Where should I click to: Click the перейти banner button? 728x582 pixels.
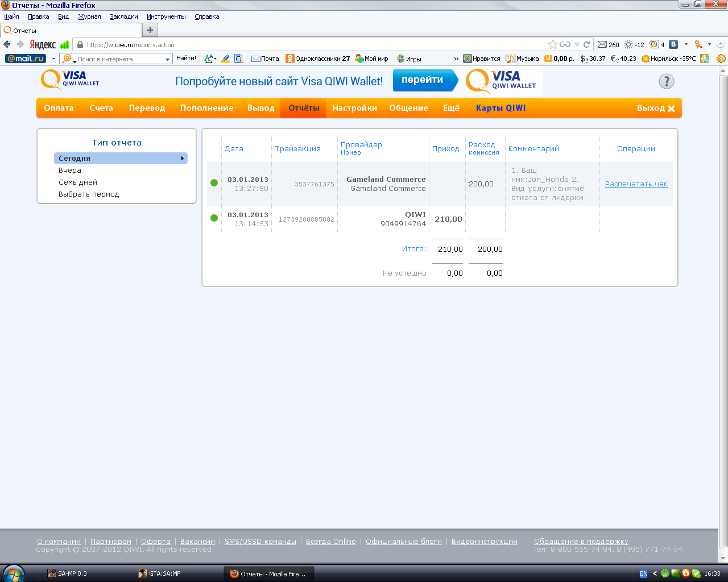[424, 80]
